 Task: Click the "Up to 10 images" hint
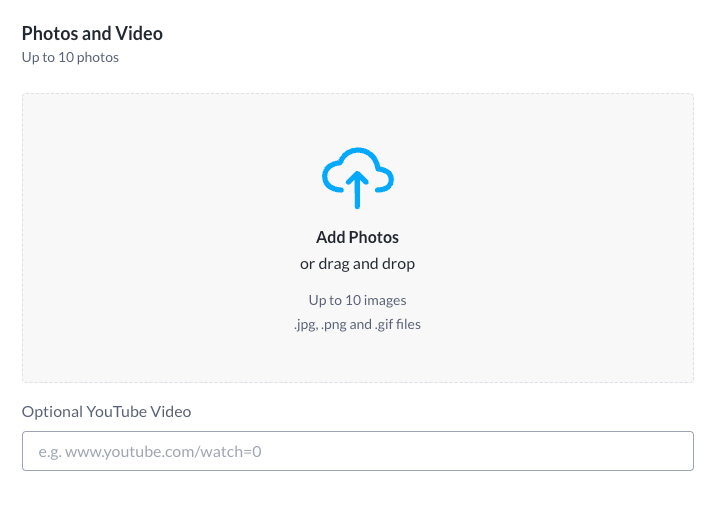click(x=357, y=300)
